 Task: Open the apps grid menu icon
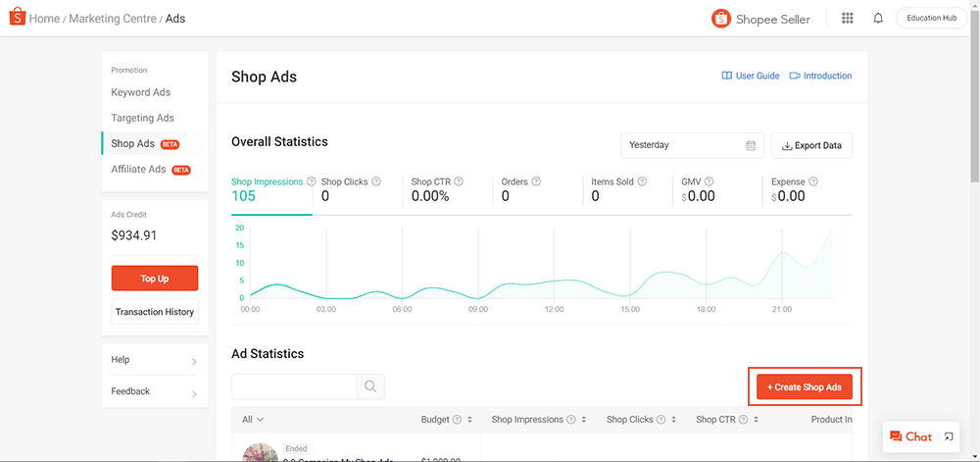click(x=848, y=19)
